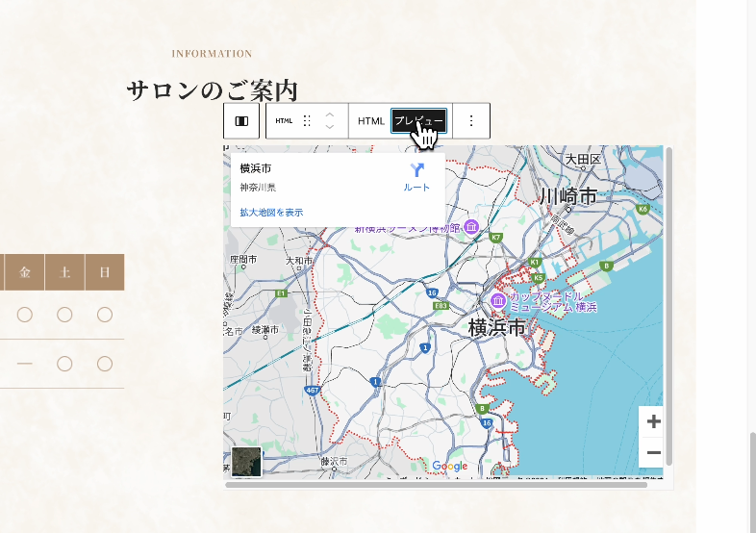Click the HTML block type icon
Image resolution: width=756 pixels, height=533 pixels.
[284, 121]
